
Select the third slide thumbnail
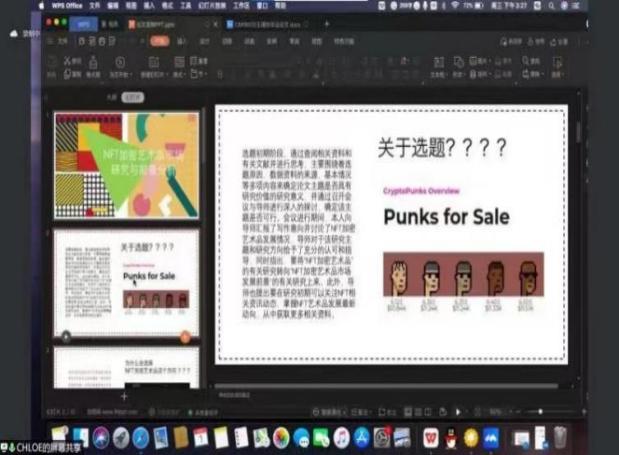(127, 368)
